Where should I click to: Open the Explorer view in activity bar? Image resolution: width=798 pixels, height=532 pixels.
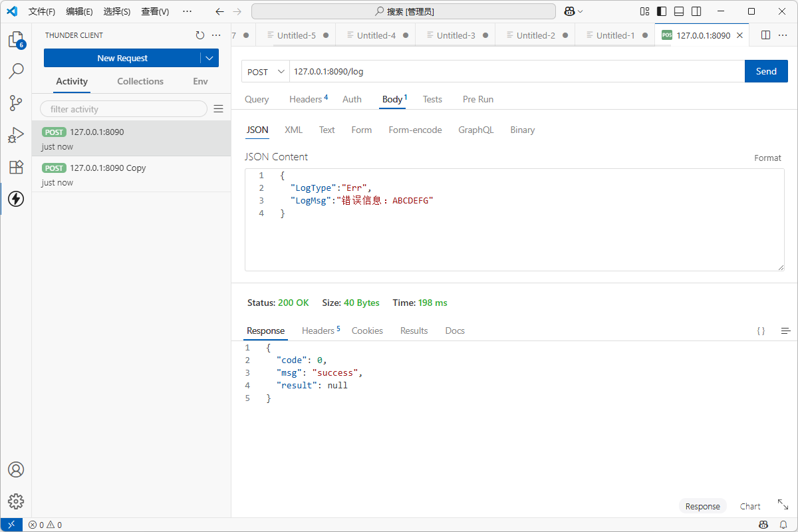tap(16, 40)
